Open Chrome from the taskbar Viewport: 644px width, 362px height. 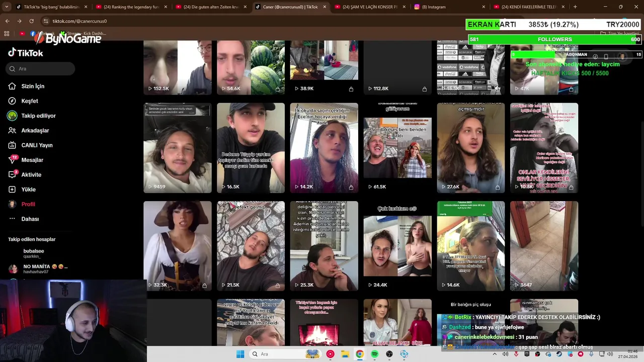pyautogui.click(x=360, y=354)
